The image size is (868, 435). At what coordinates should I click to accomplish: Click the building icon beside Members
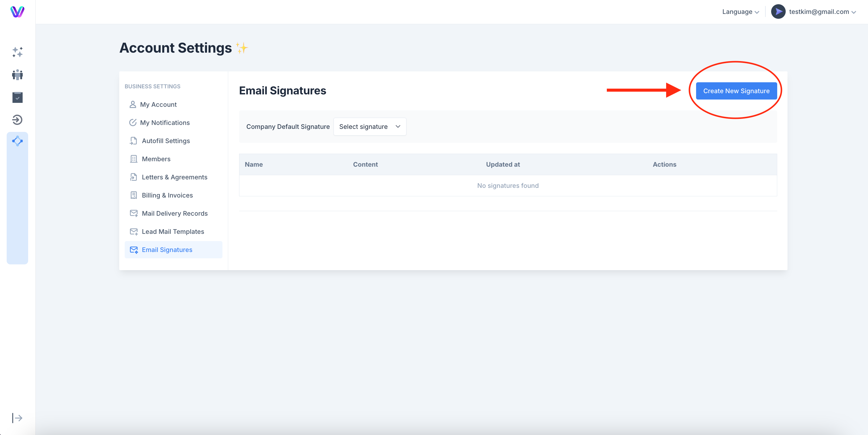click(x=133, y=159)
